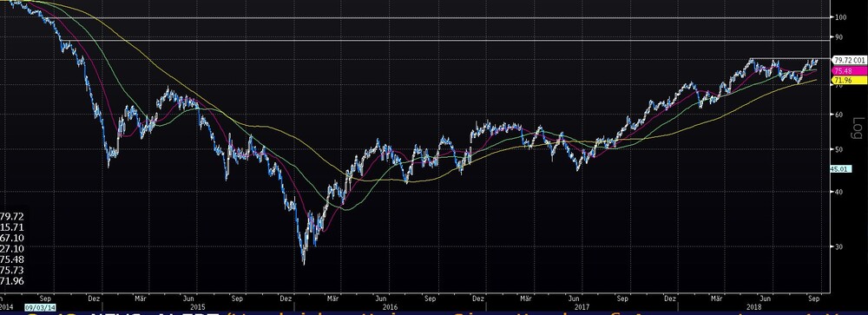Click the 50 price axis label
Viewport: 868px width, 315px height.
[839, 149]
